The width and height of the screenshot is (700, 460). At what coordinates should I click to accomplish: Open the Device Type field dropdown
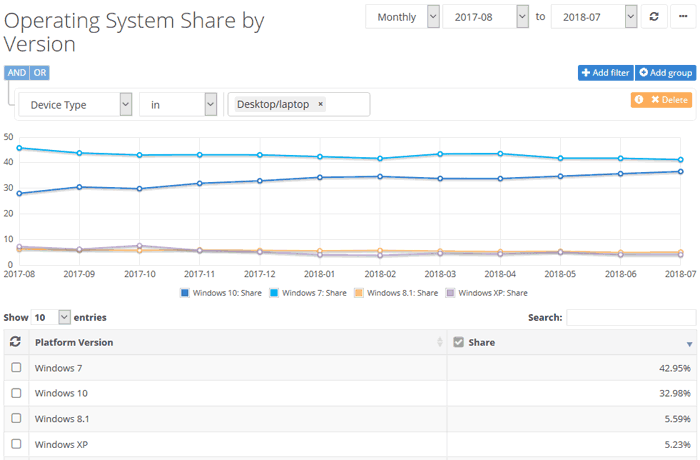pyautogui.click(x=75, y=105)
